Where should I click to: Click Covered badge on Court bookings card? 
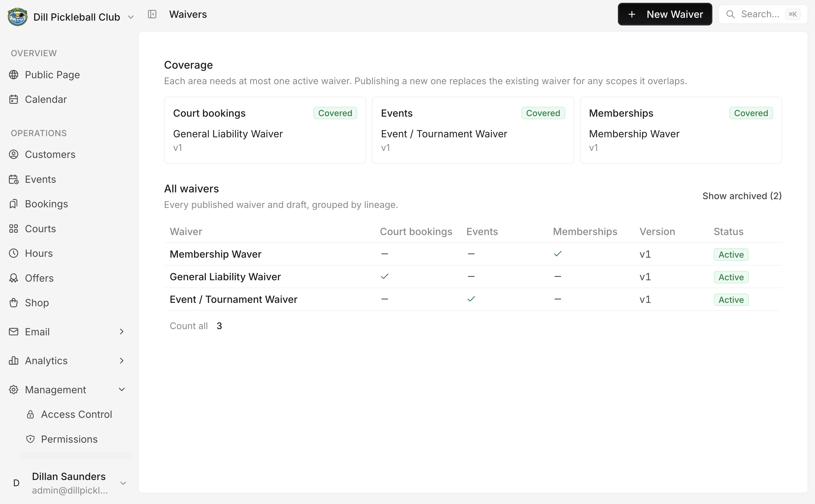(x=335, y=113)
